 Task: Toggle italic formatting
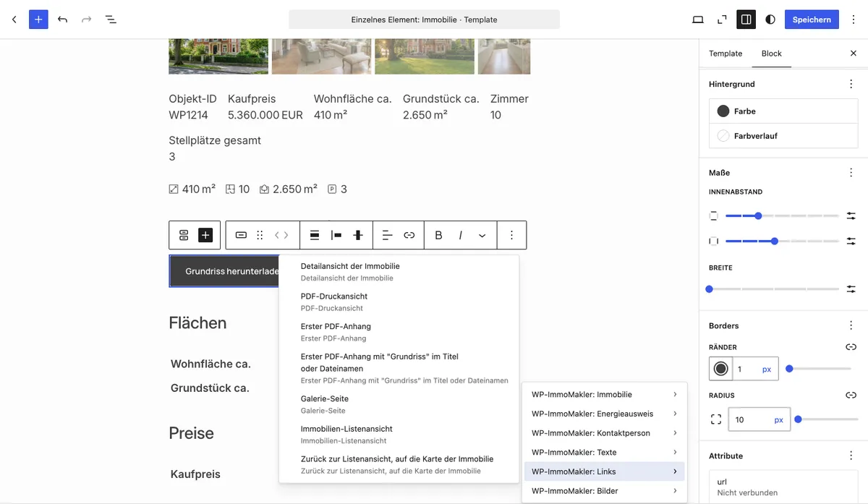click(461, 235)
